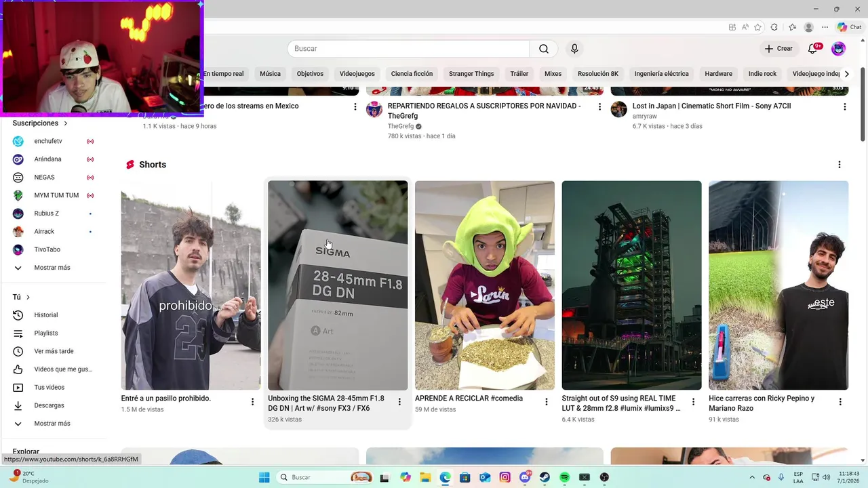Open options for SIGMA unboxing short
868x488 pixels.
click(x=399, y=402)
